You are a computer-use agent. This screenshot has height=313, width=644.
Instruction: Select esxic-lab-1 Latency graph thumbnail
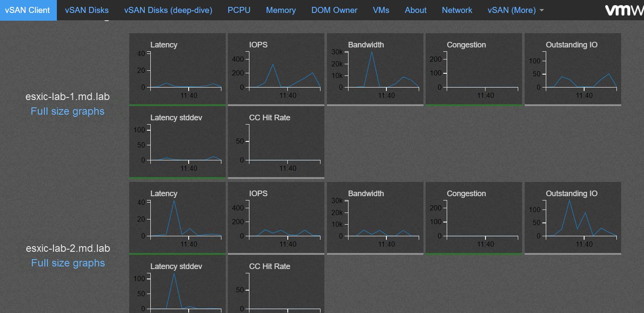pos(177,69)
